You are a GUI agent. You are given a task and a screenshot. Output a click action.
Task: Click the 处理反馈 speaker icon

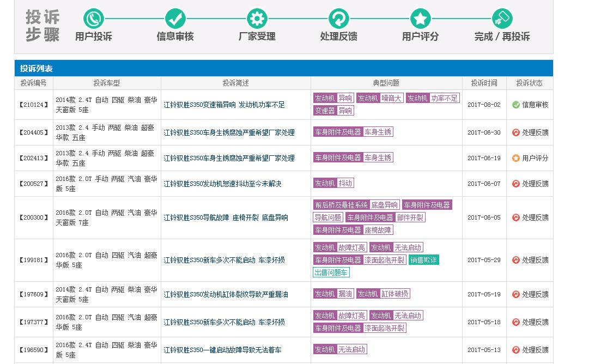click(x=338, y=19)
